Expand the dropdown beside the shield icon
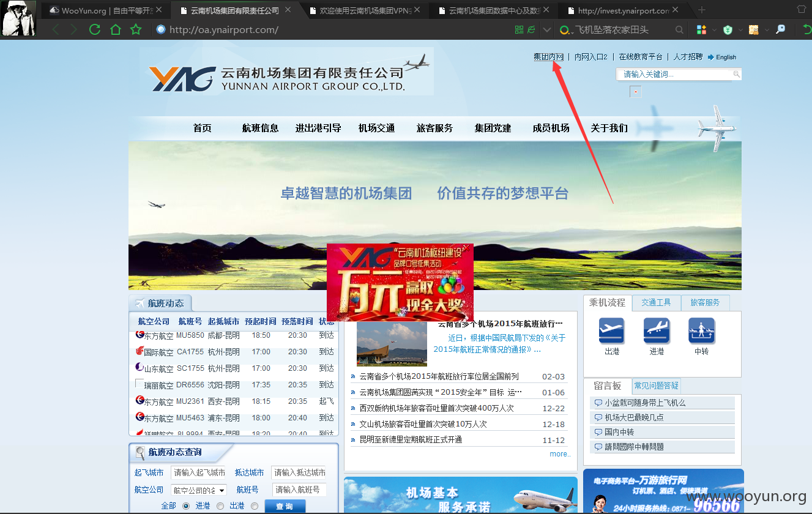The height and width of the screenshot is (514, 812). (x=740, y=29)
